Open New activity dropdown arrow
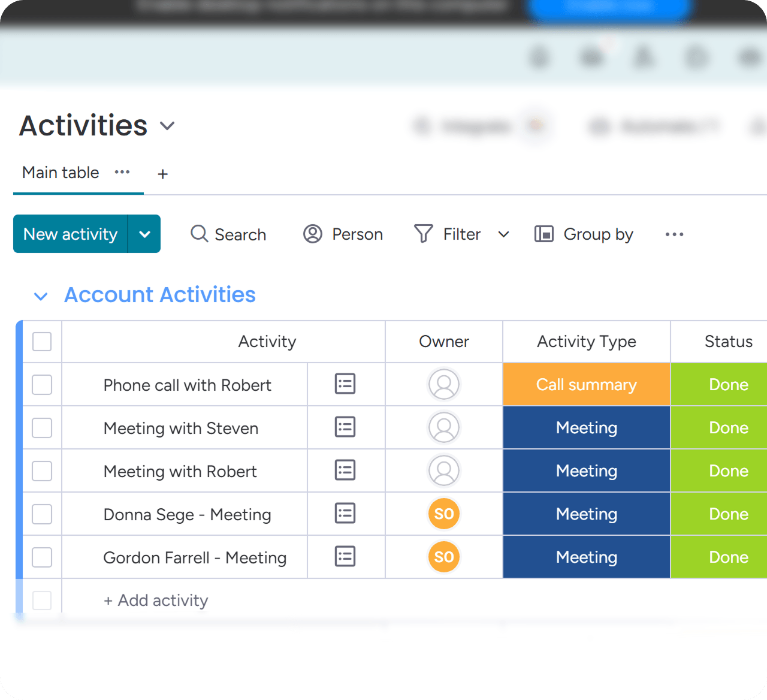The width and height of the screenshot is (767, 700). pos(144,234)
